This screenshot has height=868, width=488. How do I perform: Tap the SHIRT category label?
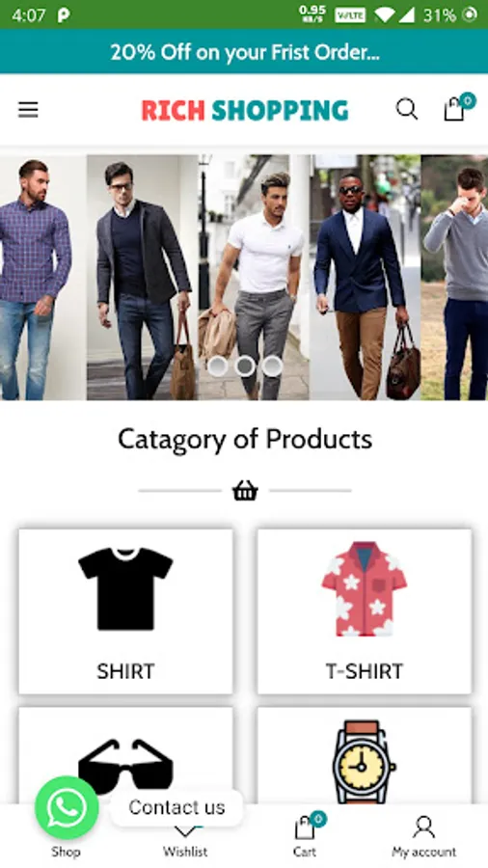pos(125,671)
